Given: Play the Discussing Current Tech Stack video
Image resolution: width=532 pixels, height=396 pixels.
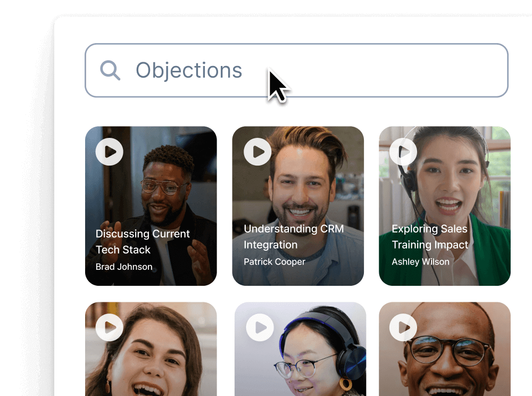Looking at the screenshot, I should pyautogui.click(x=110, y=152).
